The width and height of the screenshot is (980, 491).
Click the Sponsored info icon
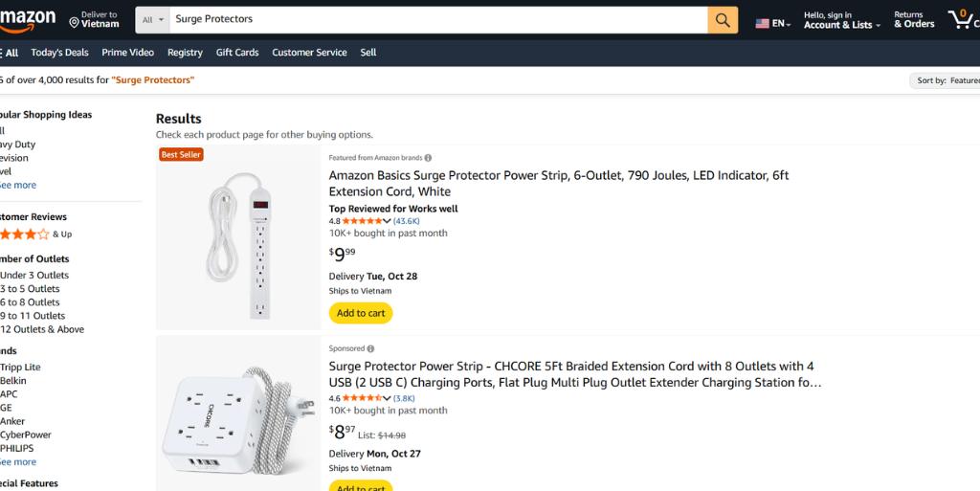click(x=370, y=348)
